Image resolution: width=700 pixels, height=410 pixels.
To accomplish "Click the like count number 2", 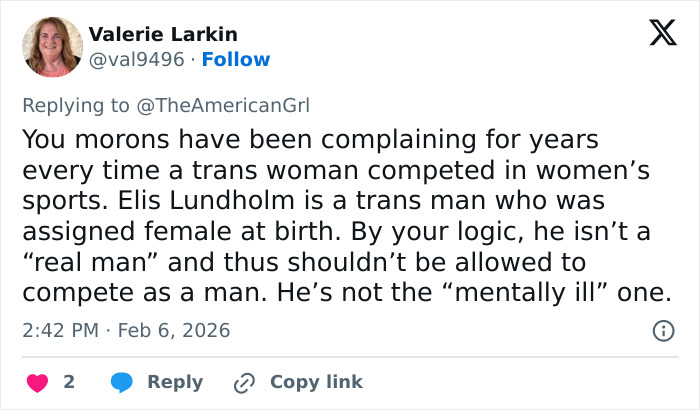I will coord(69,382).
